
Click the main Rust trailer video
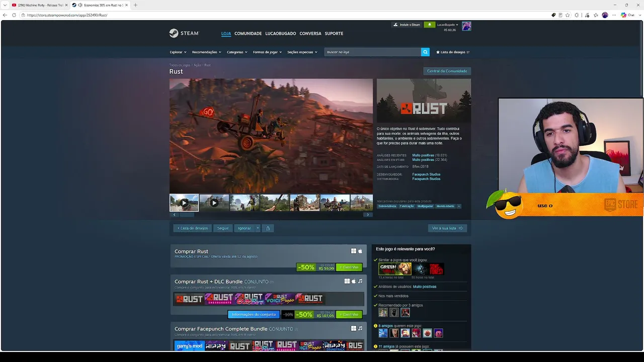[271, 136]
